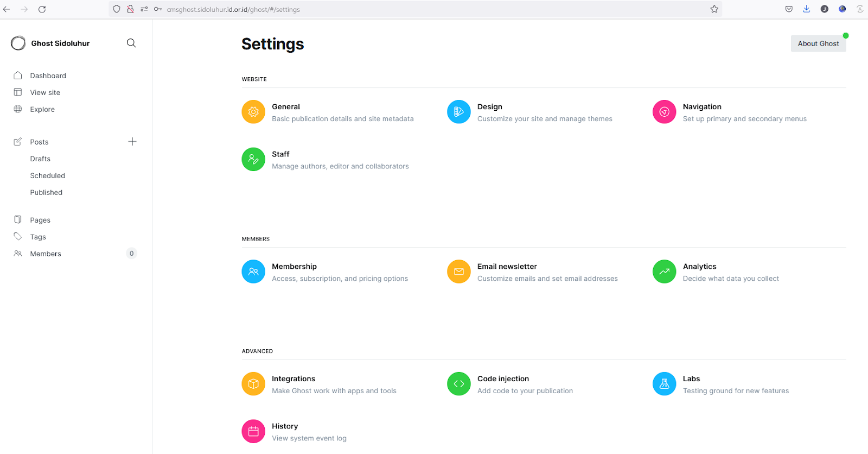Click 'Decide what data you collect' text
The image size is (868, 454).
[731, 279]
